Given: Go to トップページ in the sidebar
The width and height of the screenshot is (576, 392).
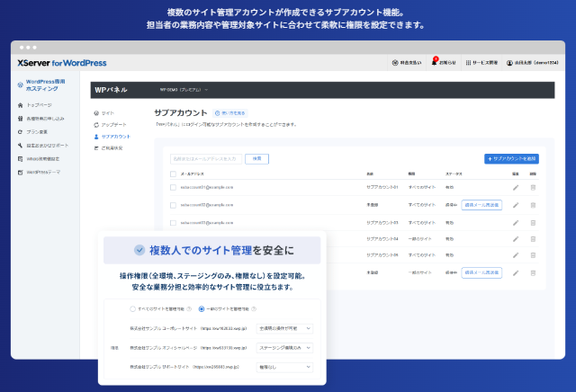Looking at the screenshot, I should [35, 105].
